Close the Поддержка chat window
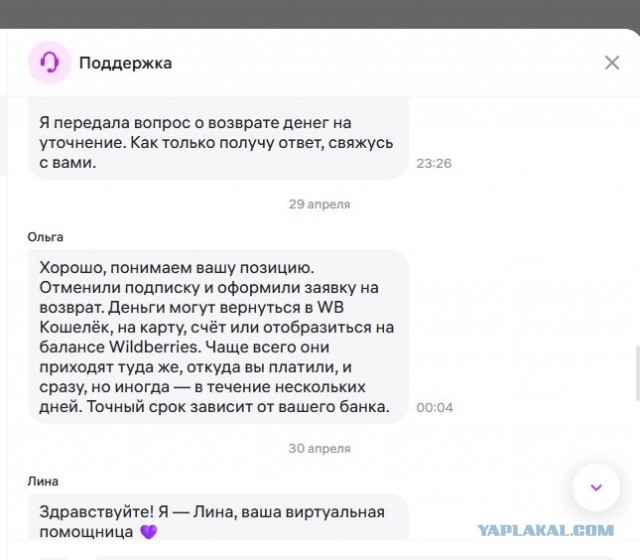This screenshot has width=640, height=560. pos(612,63)
